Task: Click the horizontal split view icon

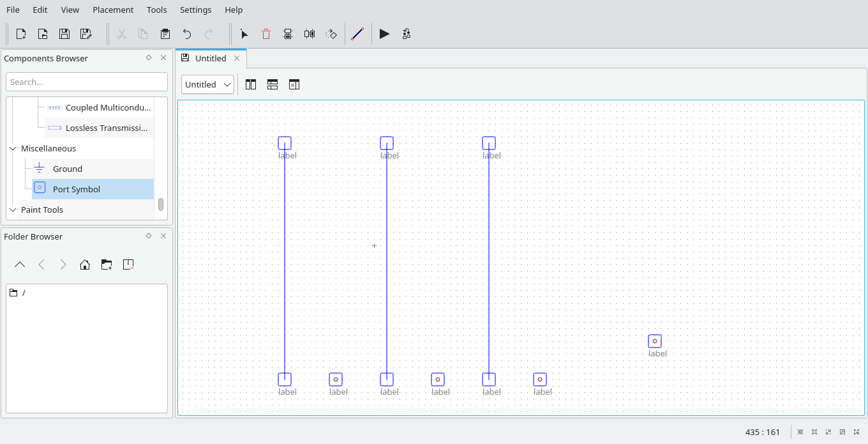Action: [x=273, y=84]
